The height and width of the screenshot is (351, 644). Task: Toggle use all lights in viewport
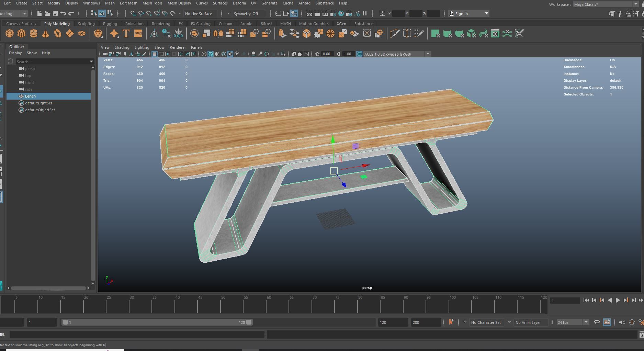point(237,54)
